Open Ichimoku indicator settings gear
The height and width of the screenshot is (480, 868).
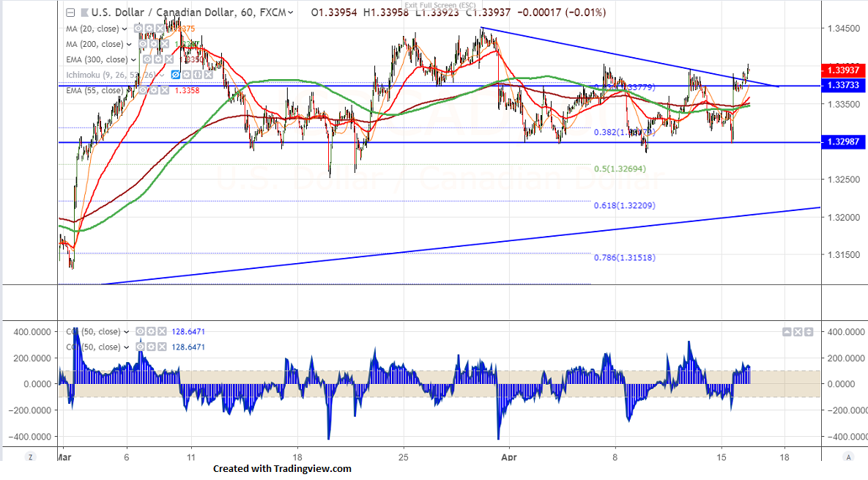tap(187, 75)
